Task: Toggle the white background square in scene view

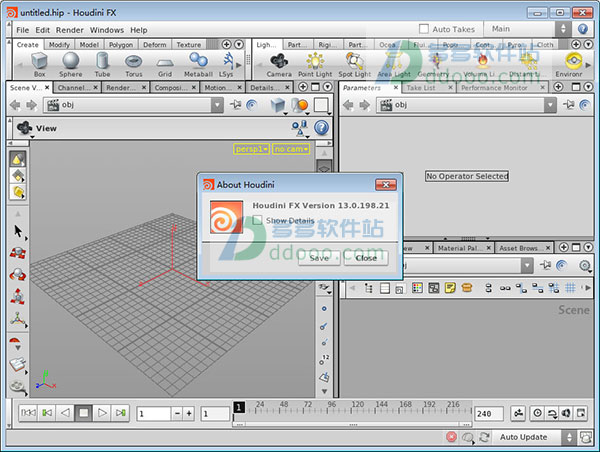Action: coord(321,105)
